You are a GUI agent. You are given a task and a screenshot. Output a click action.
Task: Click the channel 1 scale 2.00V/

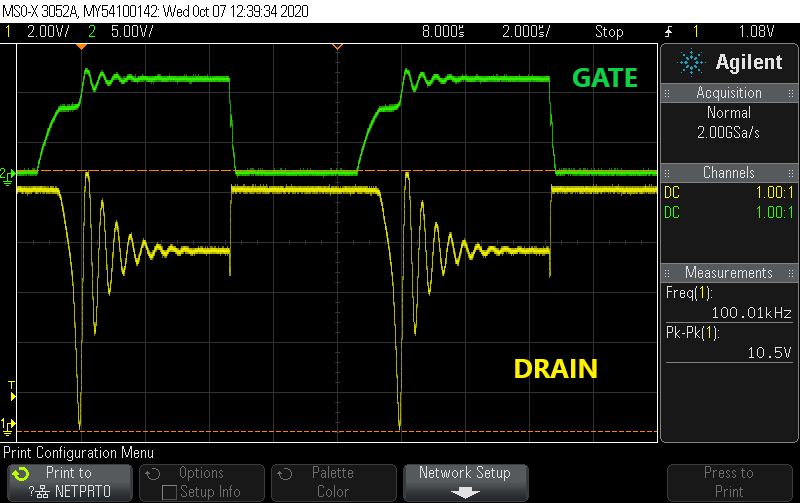48,32
